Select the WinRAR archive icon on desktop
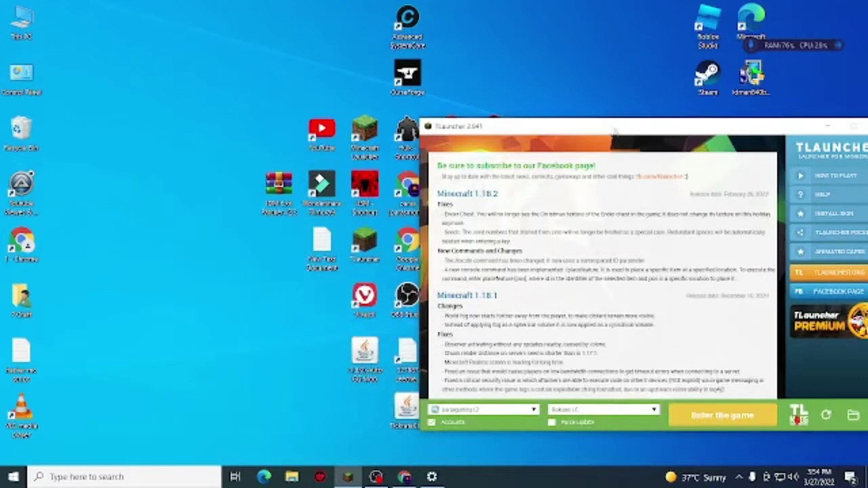 click(279, 194)
